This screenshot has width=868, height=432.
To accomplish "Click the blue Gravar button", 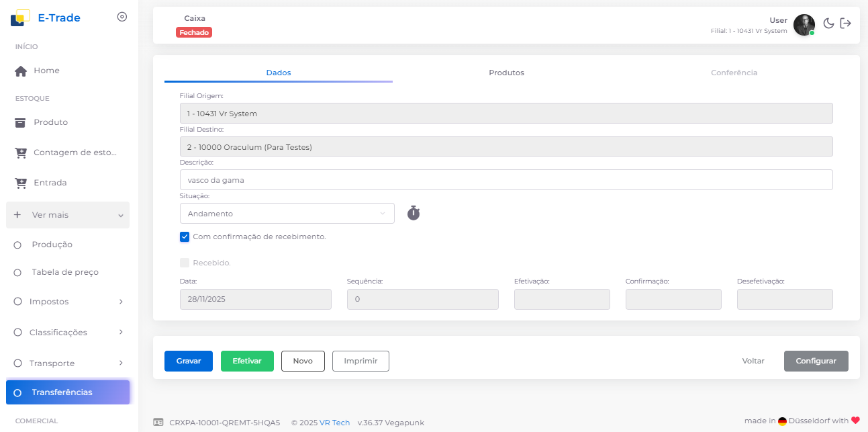I will point(189,361).
